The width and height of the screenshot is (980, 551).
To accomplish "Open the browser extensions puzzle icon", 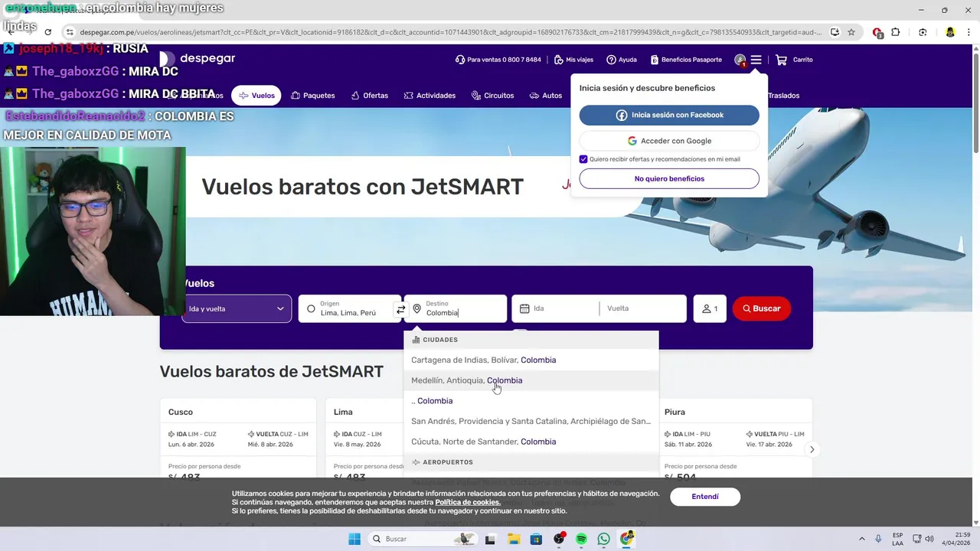I will tap(896, 32).
